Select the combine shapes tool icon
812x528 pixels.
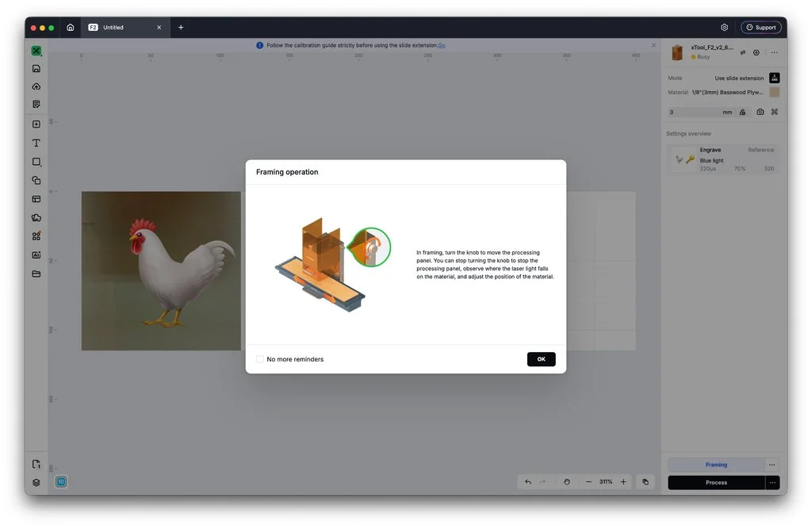pyautogui.click(x=36, y=180)
